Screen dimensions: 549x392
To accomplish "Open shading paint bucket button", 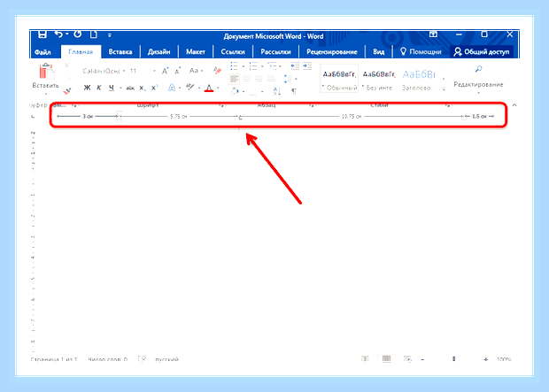I will [235, 92].
